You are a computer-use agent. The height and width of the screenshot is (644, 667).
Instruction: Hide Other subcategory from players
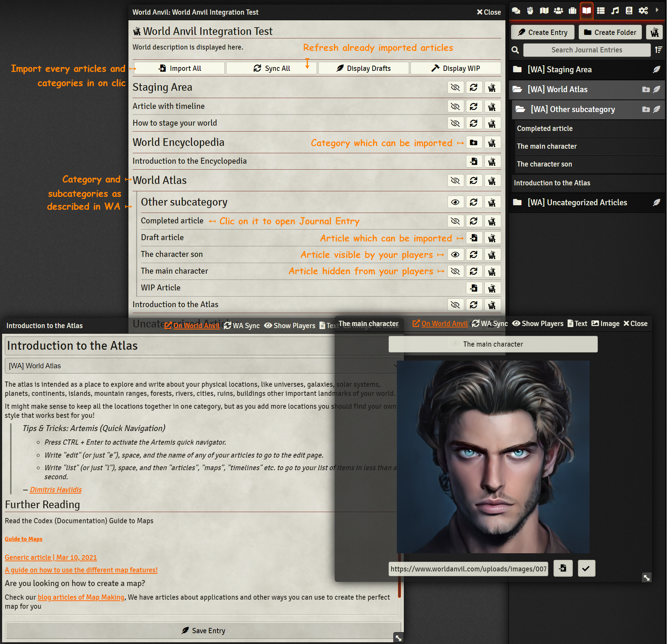(x=455, y=202)
